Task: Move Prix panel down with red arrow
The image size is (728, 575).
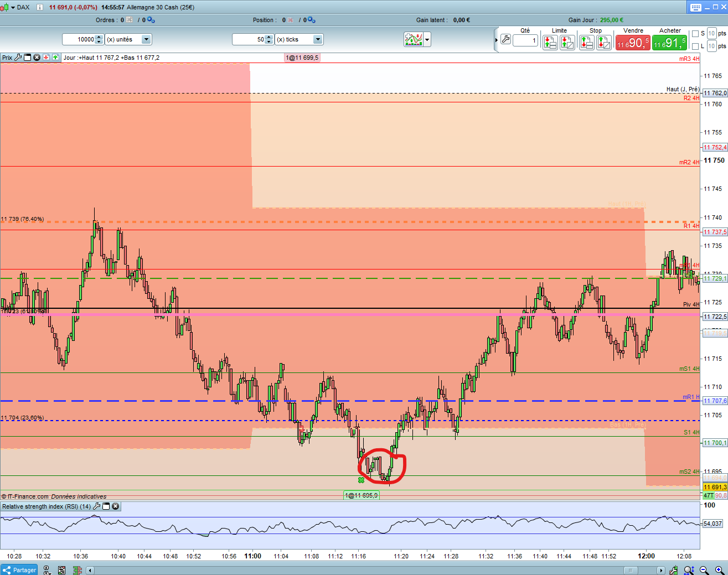Action: click(47, 58)
